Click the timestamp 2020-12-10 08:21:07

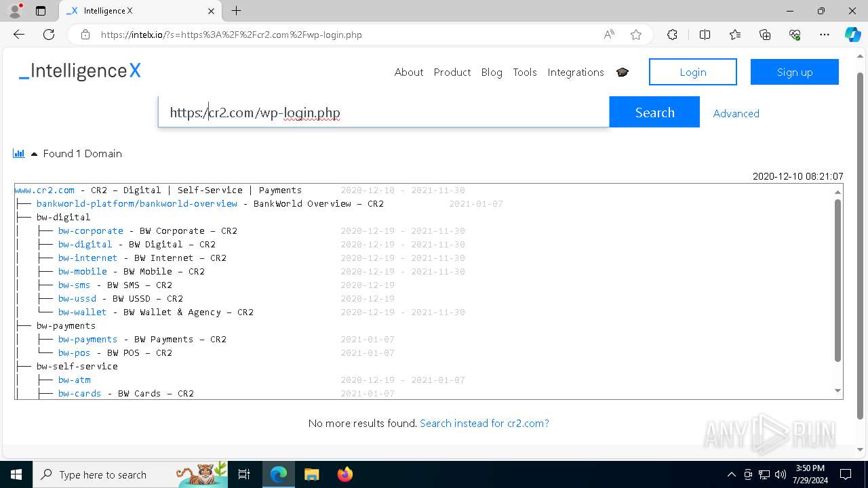pos(797,176)
